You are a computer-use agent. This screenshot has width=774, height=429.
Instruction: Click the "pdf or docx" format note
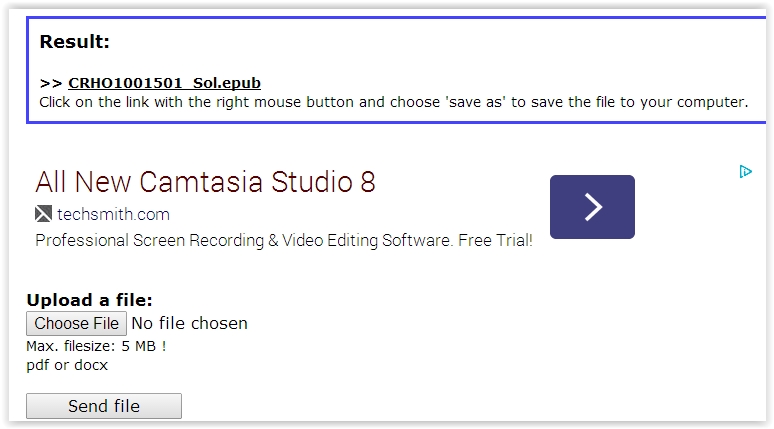(67, 365)
